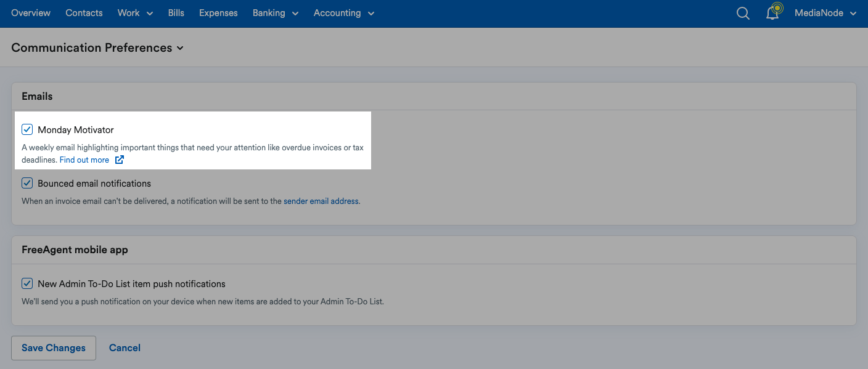The width and height of the screenshot is (868, 369).
Task: Toggle Bounced email notifications checkbox
Action: tap(27, 183)
